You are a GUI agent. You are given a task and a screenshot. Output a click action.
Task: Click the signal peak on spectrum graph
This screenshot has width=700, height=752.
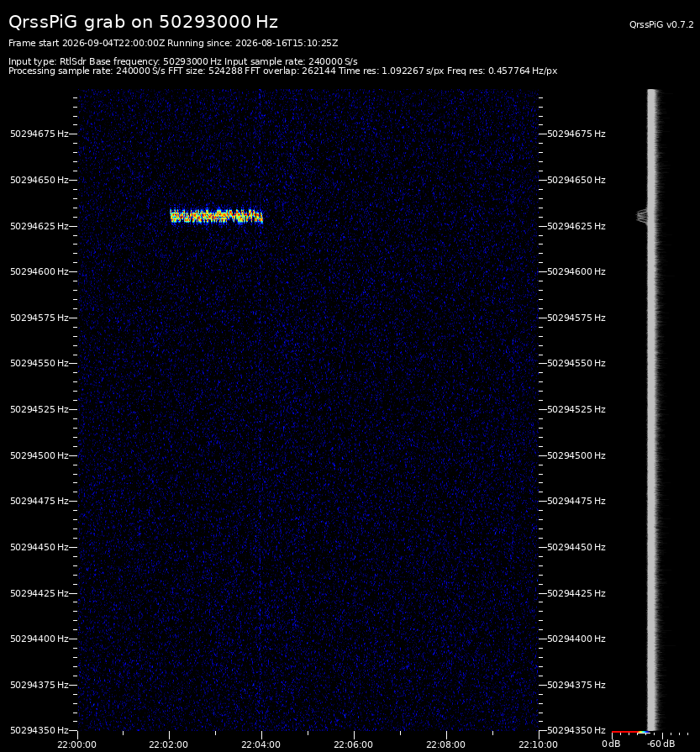coord(642,216)
